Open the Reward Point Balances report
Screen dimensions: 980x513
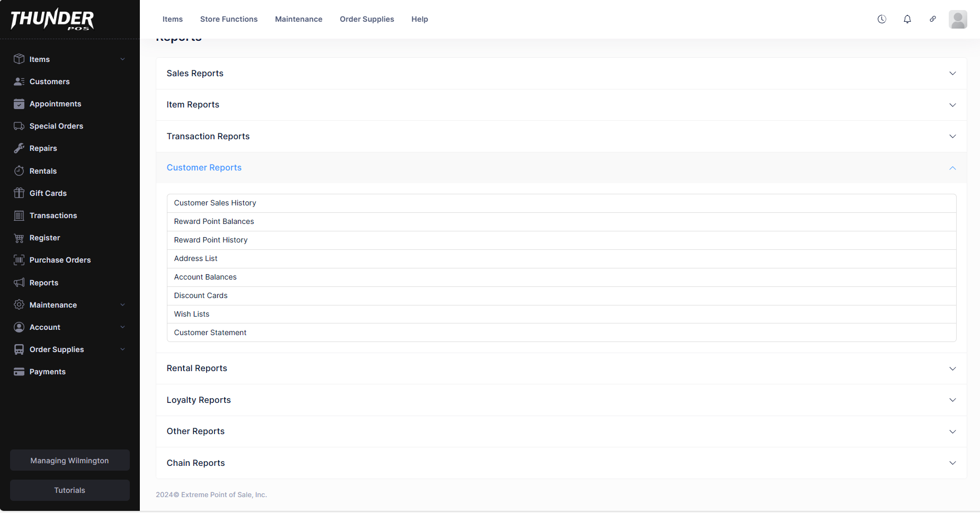pyautogui.click(x=214, y=221)
